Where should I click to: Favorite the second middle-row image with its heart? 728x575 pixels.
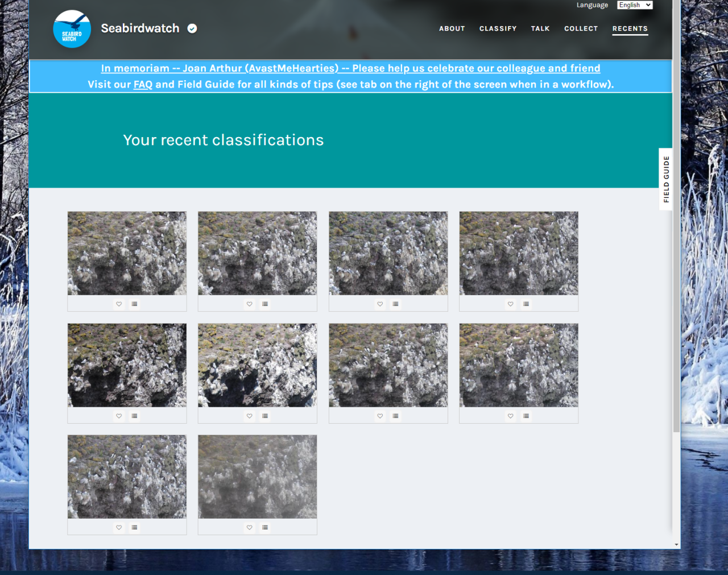[x=250, y=416]
